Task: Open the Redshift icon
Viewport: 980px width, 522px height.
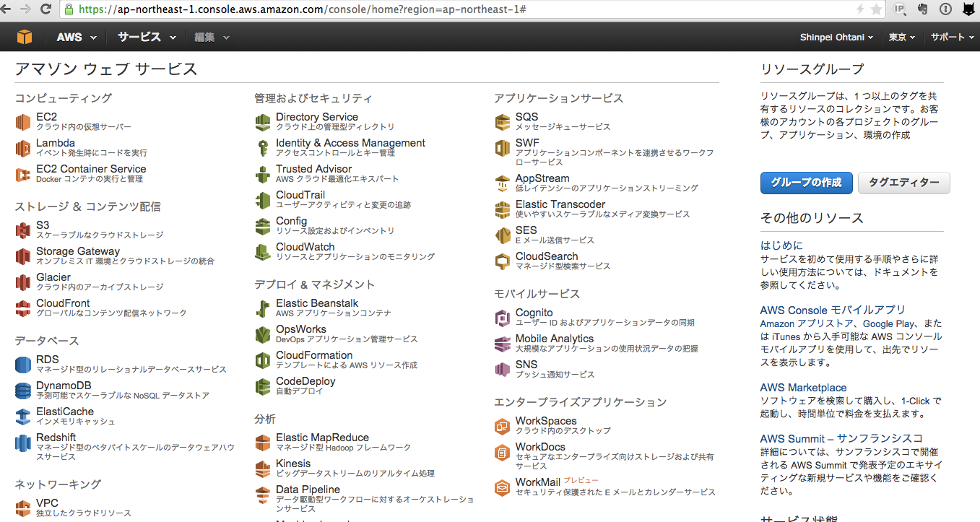Action: click(23, 443)
